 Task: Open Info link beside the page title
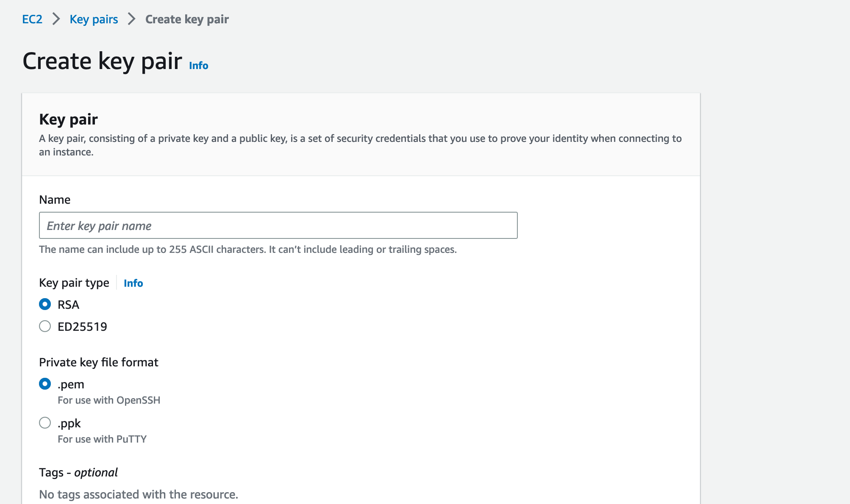point(198,66)
